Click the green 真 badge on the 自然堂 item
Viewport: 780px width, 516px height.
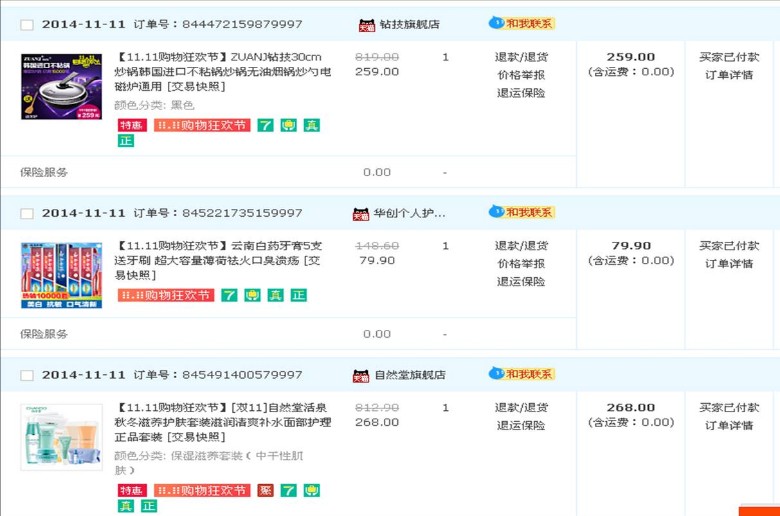[x=126, y=506]
